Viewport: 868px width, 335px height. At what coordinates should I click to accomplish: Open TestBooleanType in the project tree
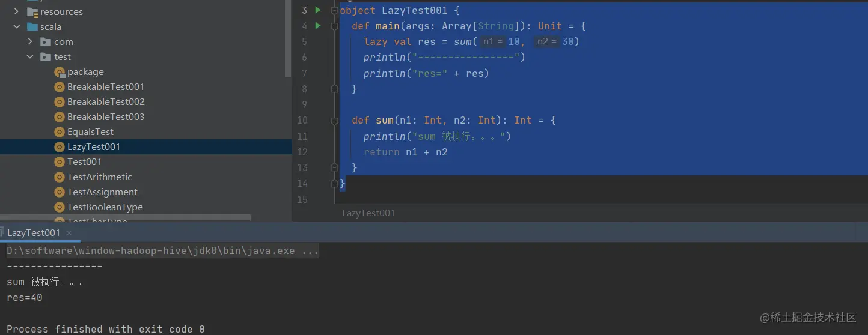(x=105, y=207)
